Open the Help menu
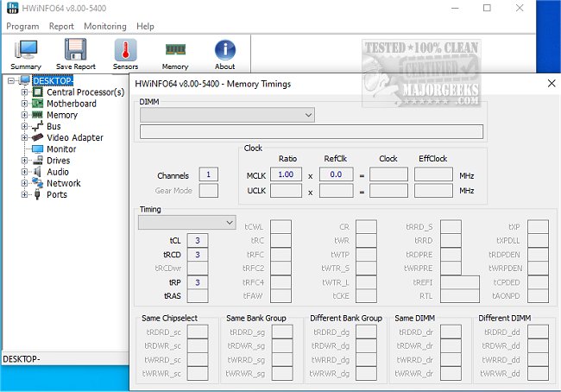 pos(145,27)
